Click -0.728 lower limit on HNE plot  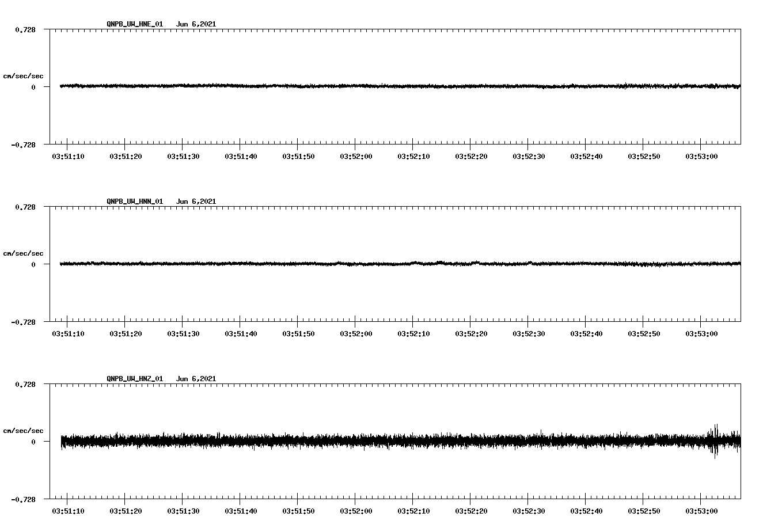click(x=23, y=145)
